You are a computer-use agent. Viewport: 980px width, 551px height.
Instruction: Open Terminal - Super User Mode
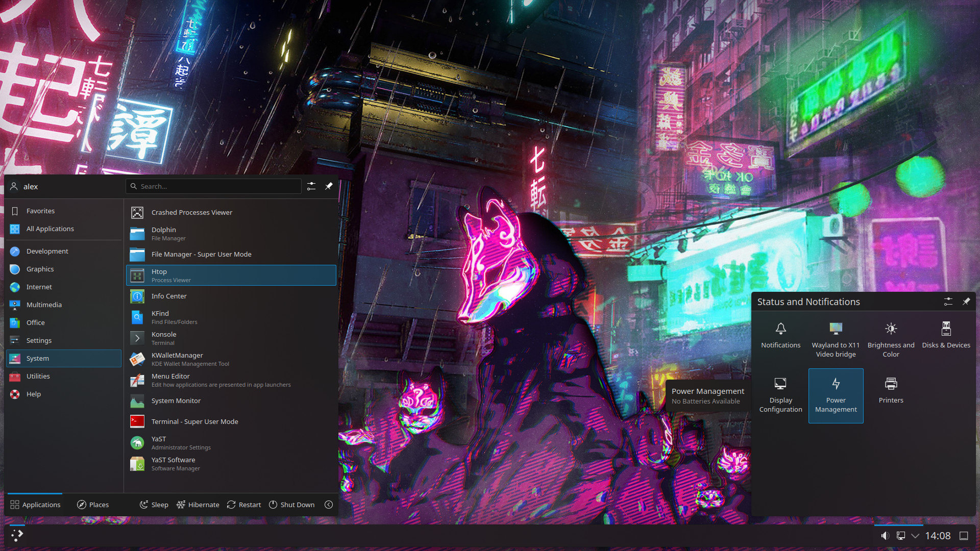(231, 421)
